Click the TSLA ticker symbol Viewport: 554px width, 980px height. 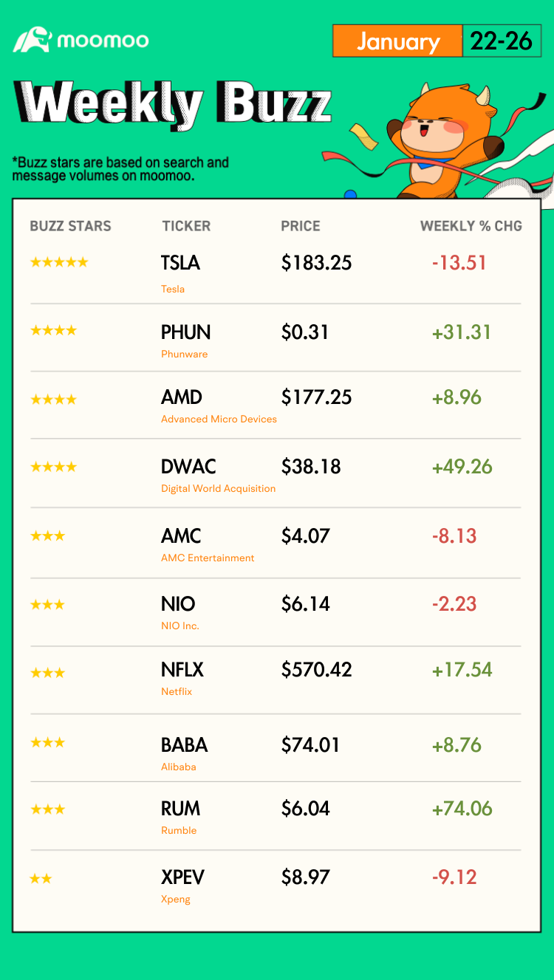coord(180,263)
